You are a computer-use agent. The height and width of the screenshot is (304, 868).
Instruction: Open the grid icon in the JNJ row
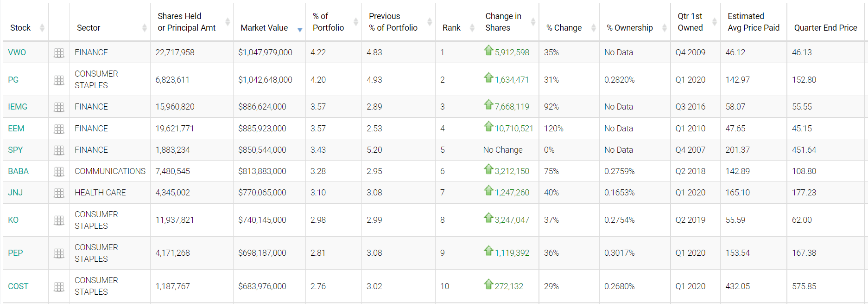click(59, 193)
